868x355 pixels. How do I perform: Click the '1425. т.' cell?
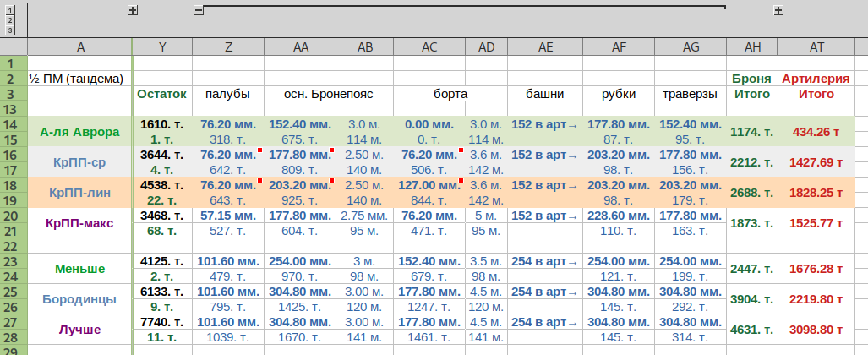click(301, 307)
